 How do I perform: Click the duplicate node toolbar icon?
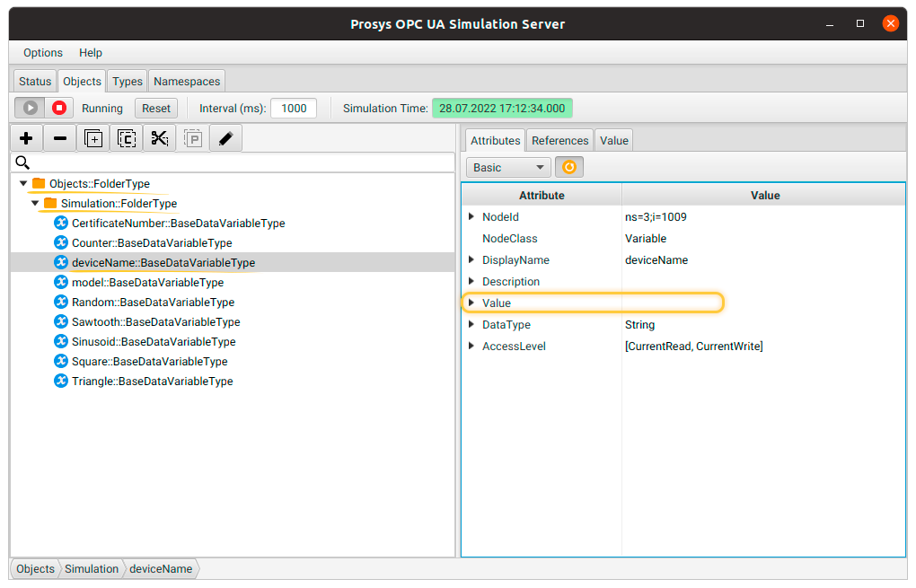point(93,138)
